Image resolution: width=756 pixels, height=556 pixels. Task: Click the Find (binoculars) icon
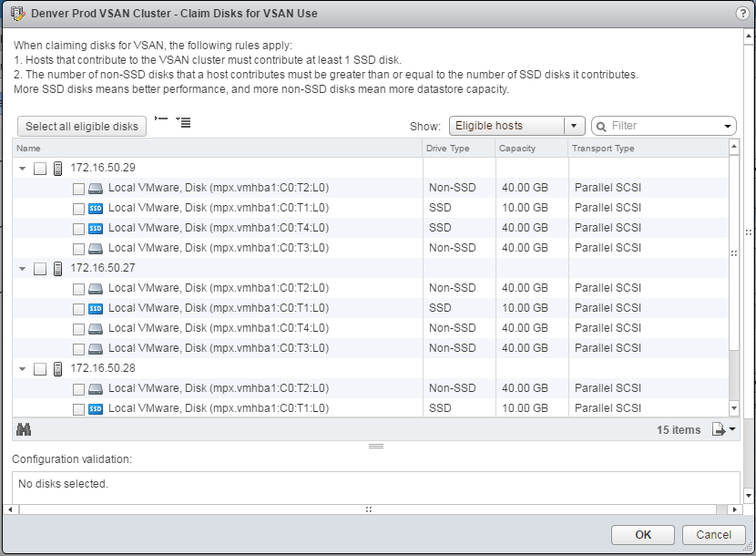pyautogui.click(x=24, y=428)
